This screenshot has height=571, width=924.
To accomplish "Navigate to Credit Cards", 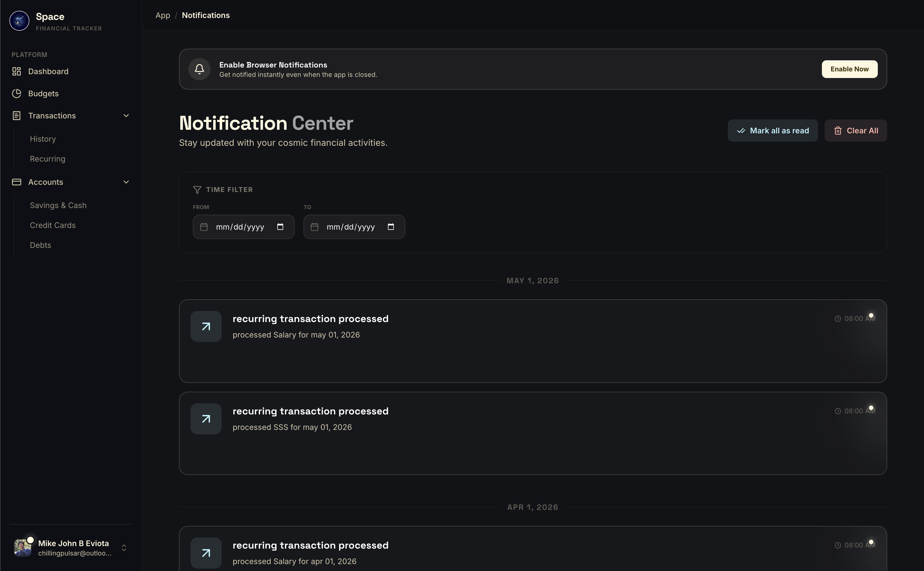I will [53, 225].
